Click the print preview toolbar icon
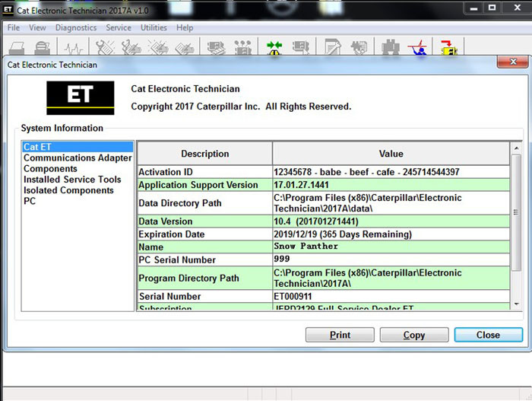The width and height of the screenshot is (532, 401). click(x=43, y=47)
